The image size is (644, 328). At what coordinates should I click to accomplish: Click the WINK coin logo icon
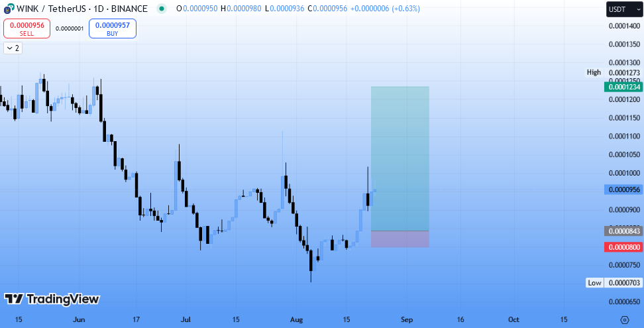[x=8, y=8]
